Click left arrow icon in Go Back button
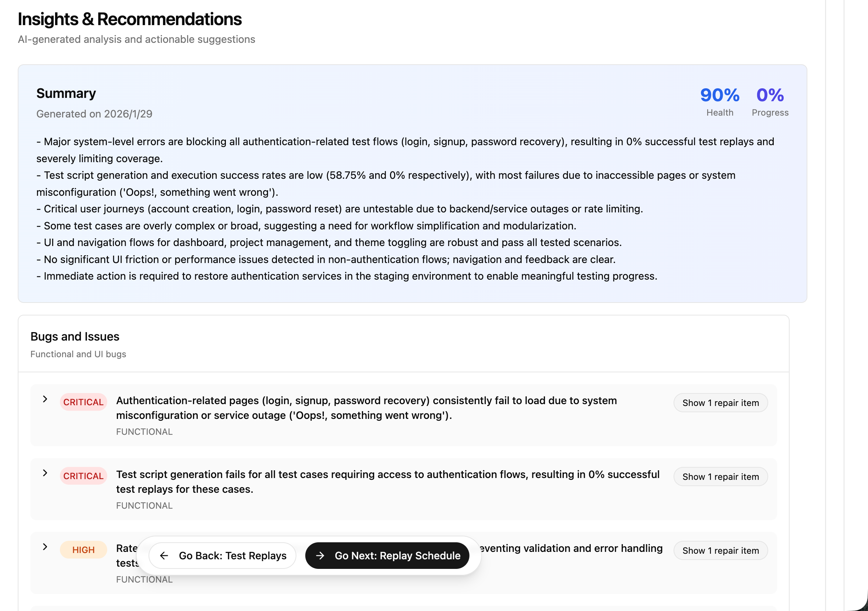This screenshot has width=868, height=611. tap(164, 556)
